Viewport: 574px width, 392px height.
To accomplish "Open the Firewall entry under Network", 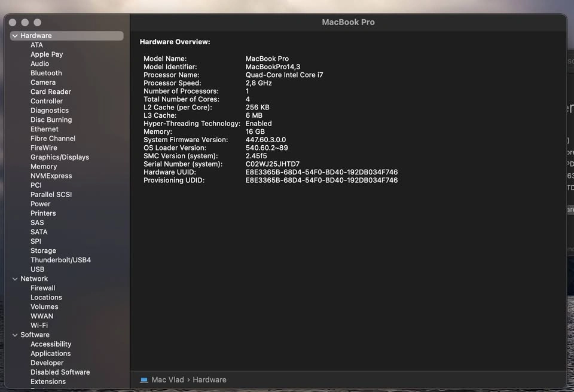I will [42, 288].
